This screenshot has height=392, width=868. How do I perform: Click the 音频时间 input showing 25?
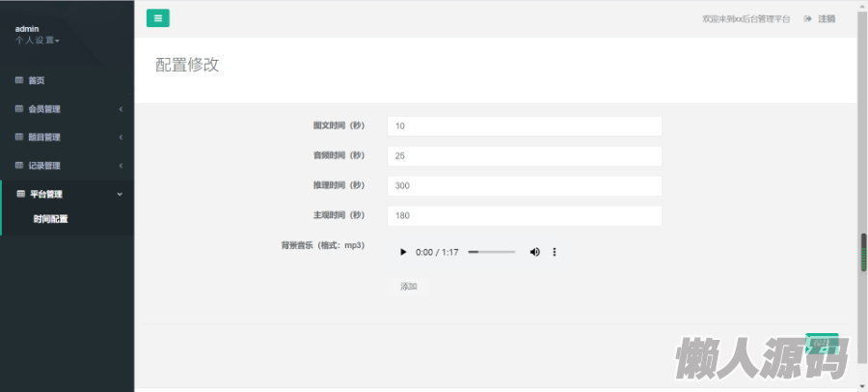click(525, 155)
